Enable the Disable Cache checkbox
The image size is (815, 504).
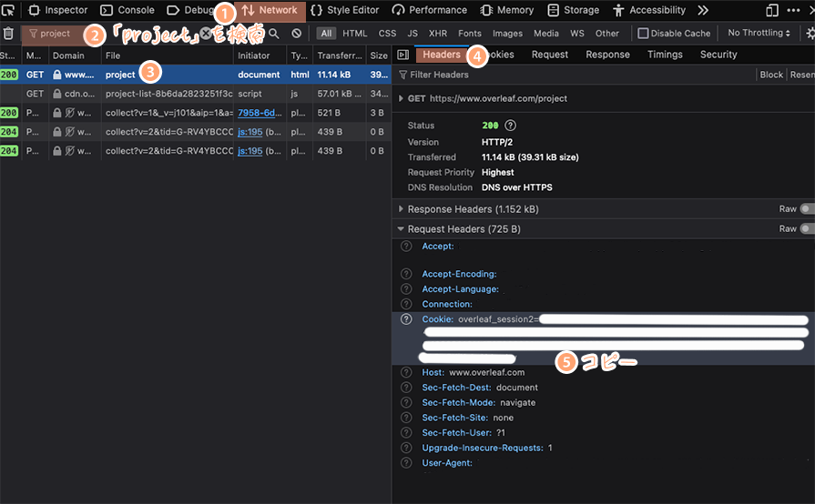click(644, 34)
